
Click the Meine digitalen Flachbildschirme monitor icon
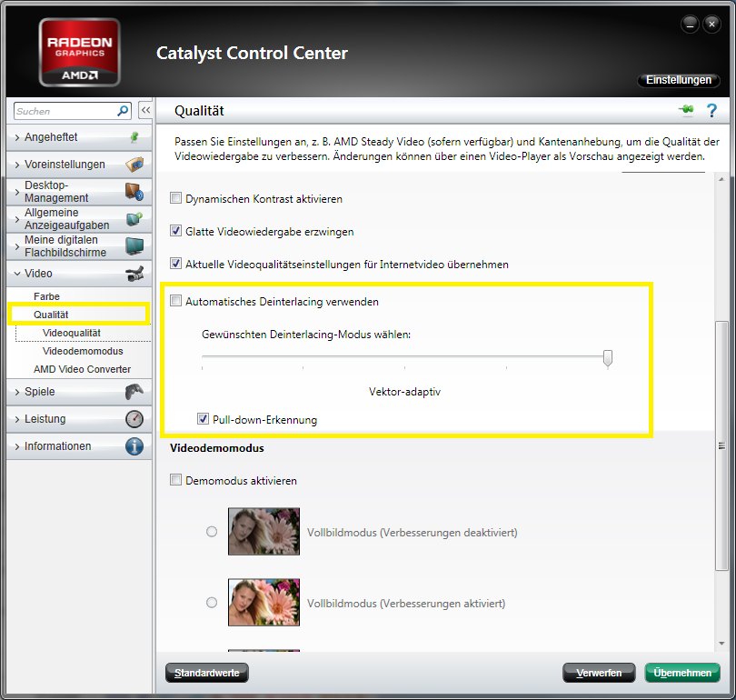point(134,246)
